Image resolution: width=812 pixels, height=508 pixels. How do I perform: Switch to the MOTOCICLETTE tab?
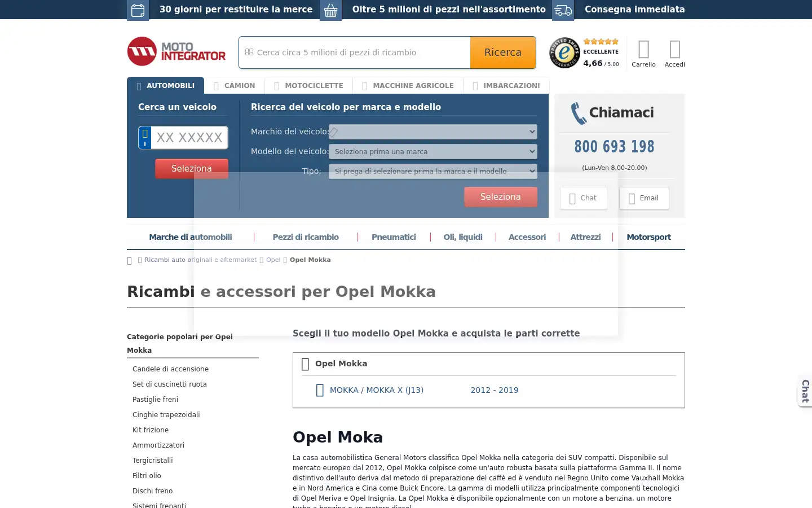[x=308, y=86]
